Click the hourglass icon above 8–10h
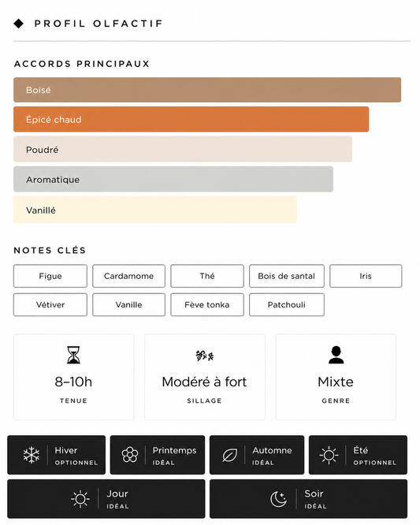The width and height of the screenshot is (420, 525). tap(73, 355)
